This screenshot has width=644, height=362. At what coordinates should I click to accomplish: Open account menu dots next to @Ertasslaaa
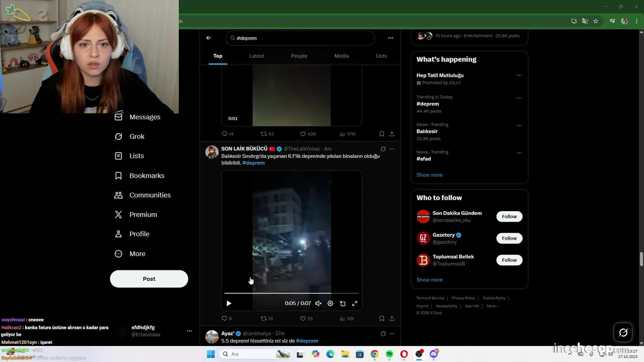coord(190,331)
